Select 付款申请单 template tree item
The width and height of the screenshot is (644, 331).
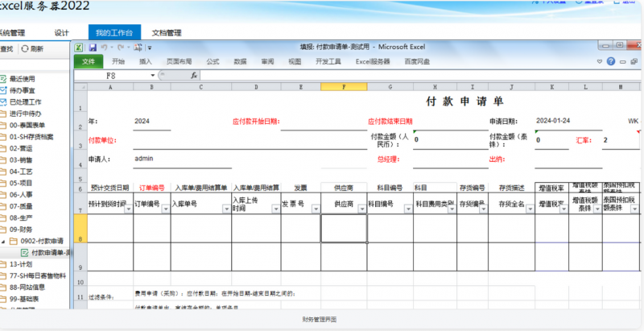47,252
